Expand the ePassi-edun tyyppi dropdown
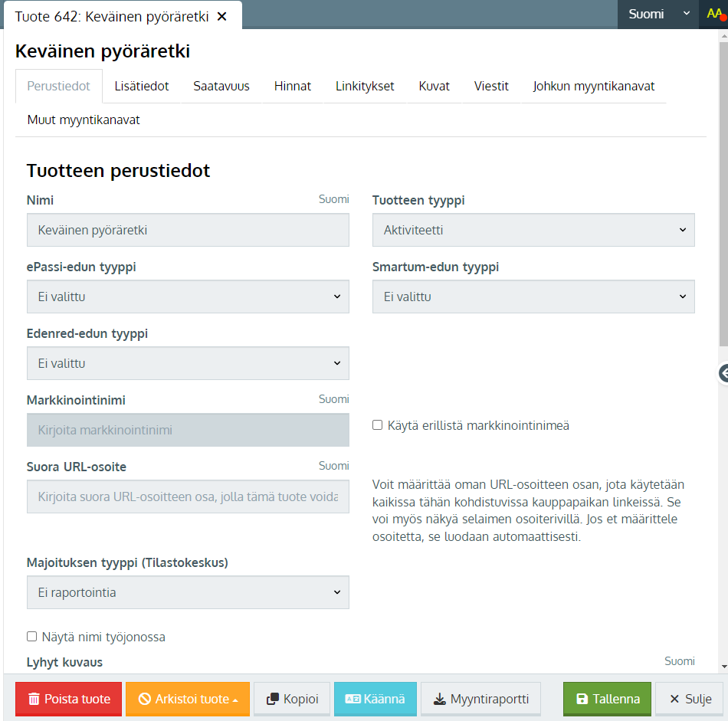 click(188, 297)
